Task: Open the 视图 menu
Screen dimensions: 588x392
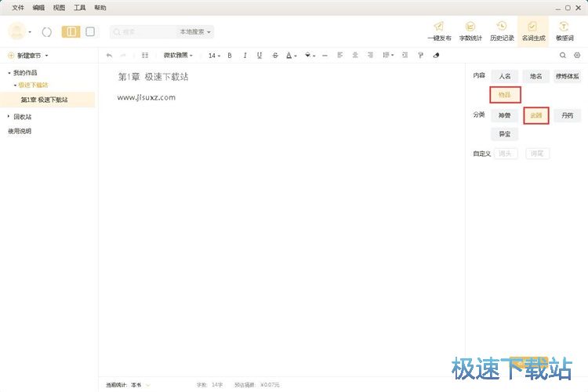Action: 59,8
